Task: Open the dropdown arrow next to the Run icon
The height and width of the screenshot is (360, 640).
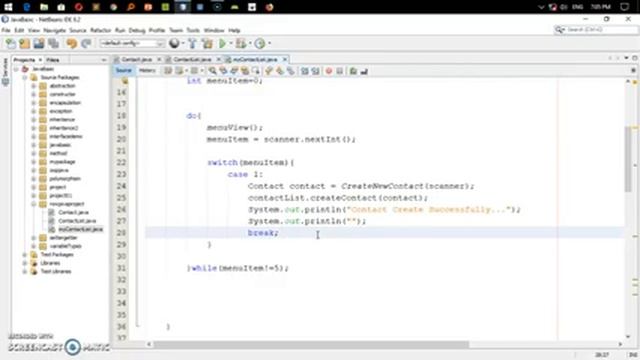Action: tap(231, 43)
